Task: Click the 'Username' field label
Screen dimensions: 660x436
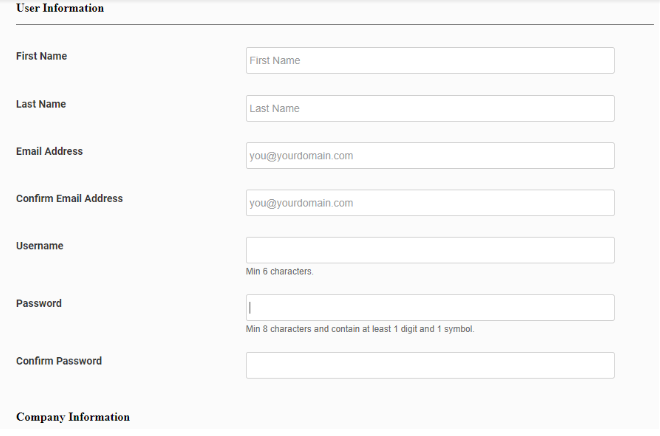Action: (x=39, y=246)
